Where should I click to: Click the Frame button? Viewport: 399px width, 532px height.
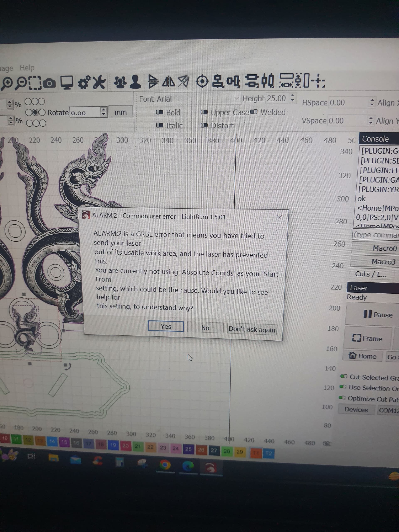click(x=367, y=338)
